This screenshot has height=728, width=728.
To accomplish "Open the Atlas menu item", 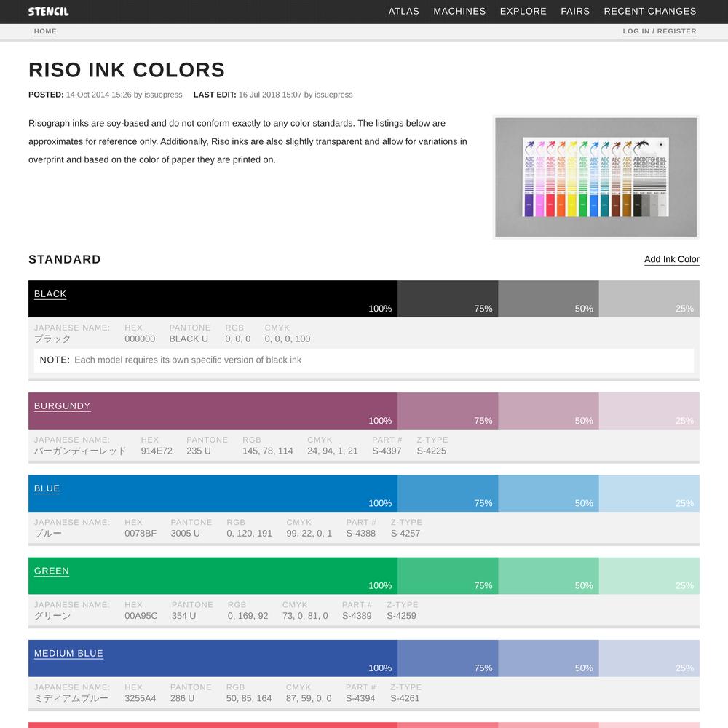I will [403, 11].
